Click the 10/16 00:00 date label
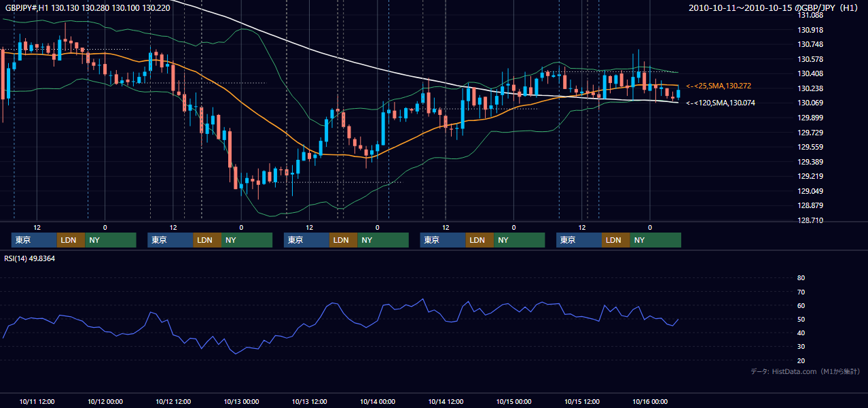The width and height of the screenshot is (868, 408). click(x=650, y=401)
